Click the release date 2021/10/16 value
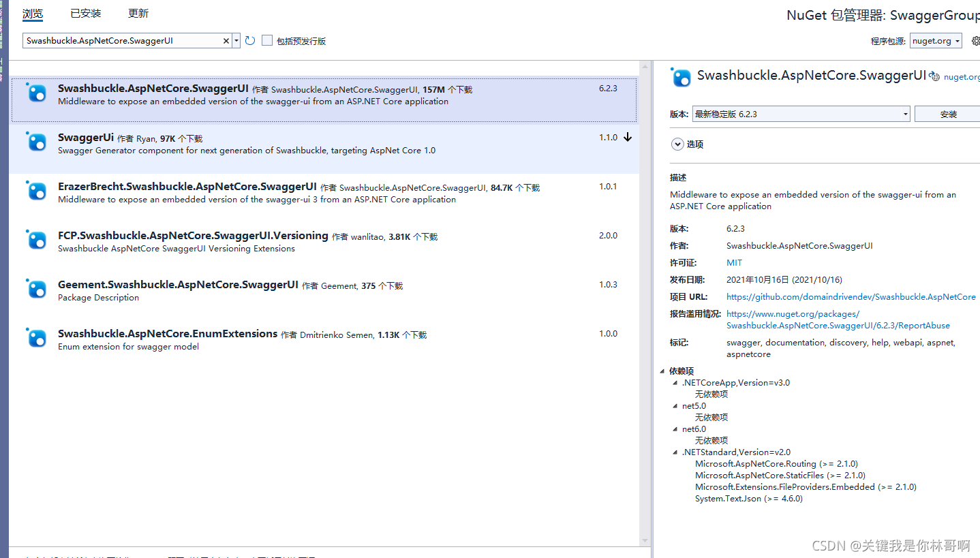 [784, 279]
